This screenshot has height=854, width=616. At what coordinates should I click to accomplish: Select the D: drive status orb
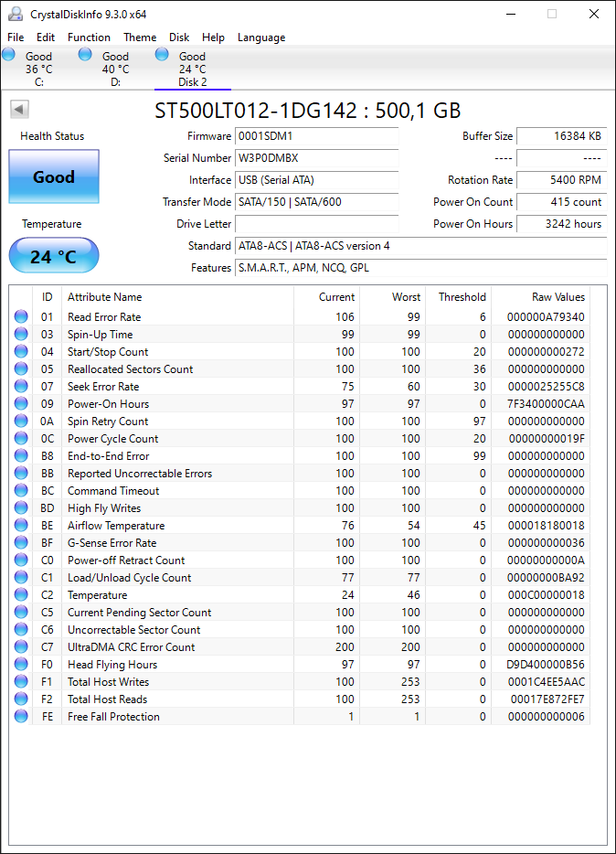(85, 54)
